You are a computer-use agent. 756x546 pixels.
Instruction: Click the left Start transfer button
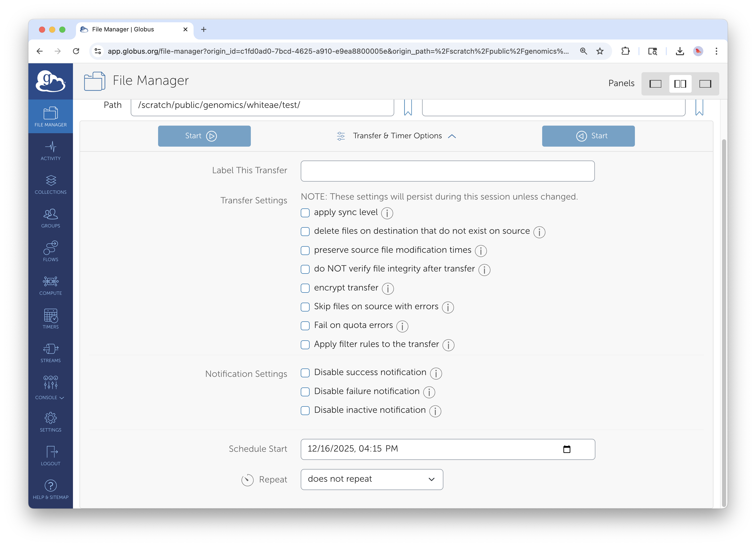click(x=204, y=136)
